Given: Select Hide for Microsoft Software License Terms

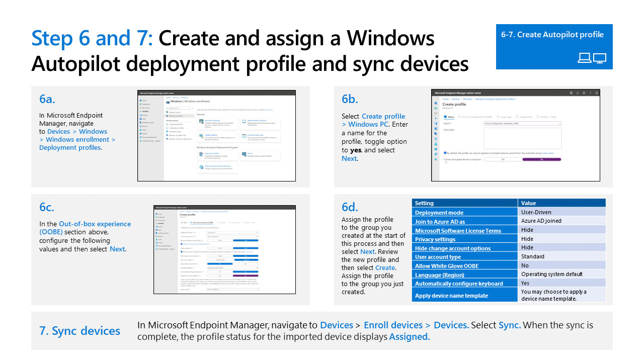Looking at the screenshot, I should tap(246, 240).
